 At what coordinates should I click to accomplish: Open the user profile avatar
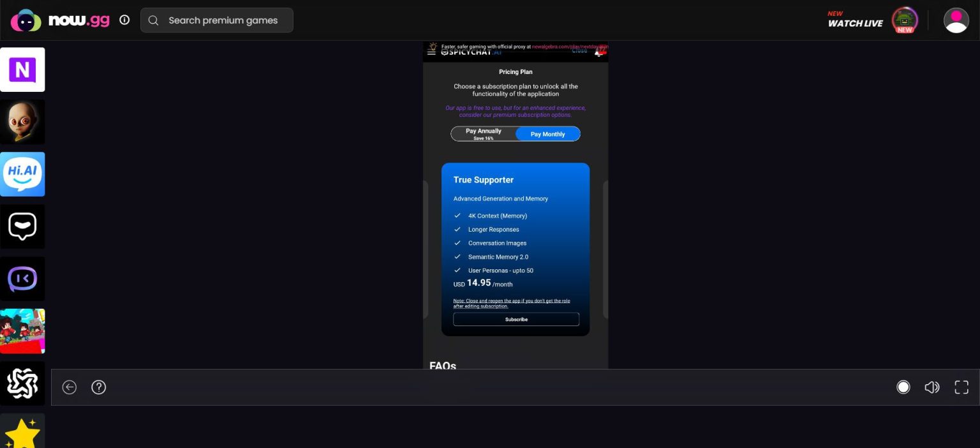(956, 20)
